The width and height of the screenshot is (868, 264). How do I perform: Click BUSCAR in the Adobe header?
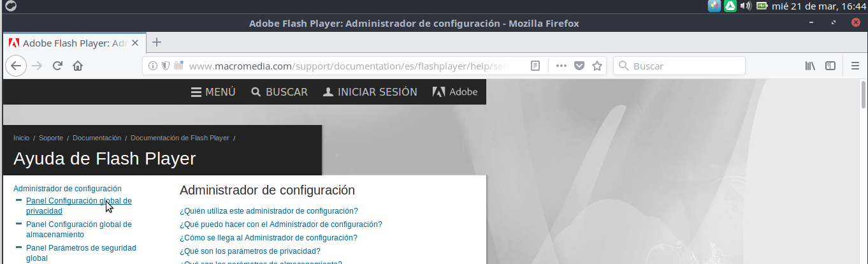pyautogui.click(x=280, y=92)
